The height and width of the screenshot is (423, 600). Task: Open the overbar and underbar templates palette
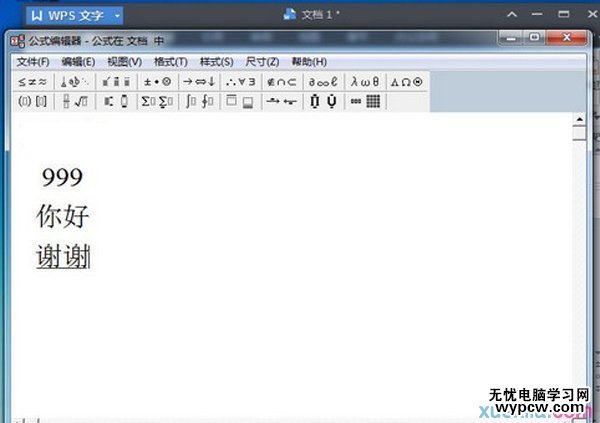[x=240, y=101]
